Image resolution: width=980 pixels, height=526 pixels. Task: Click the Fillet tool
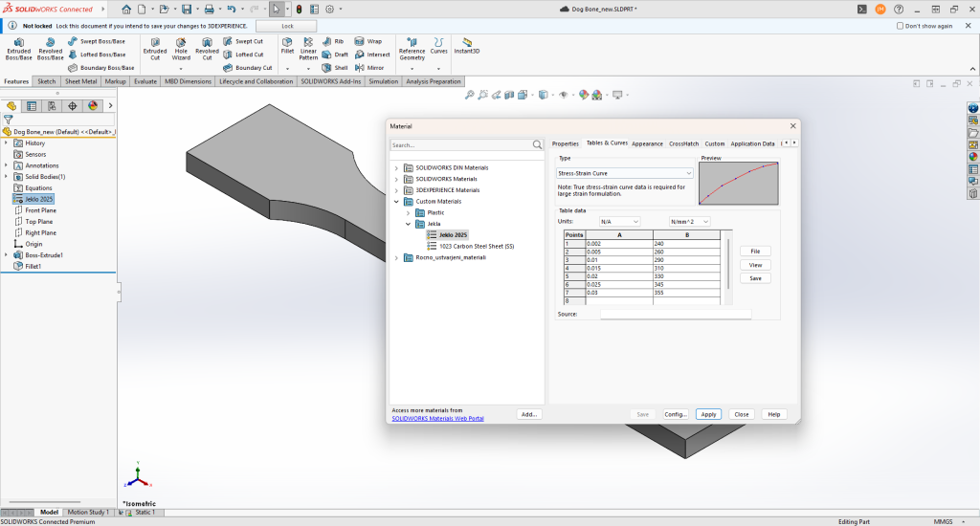(287, 46)
